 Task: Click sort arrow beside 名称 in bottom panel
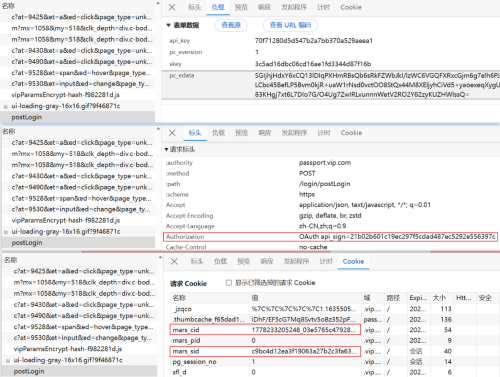coord(160,257)
